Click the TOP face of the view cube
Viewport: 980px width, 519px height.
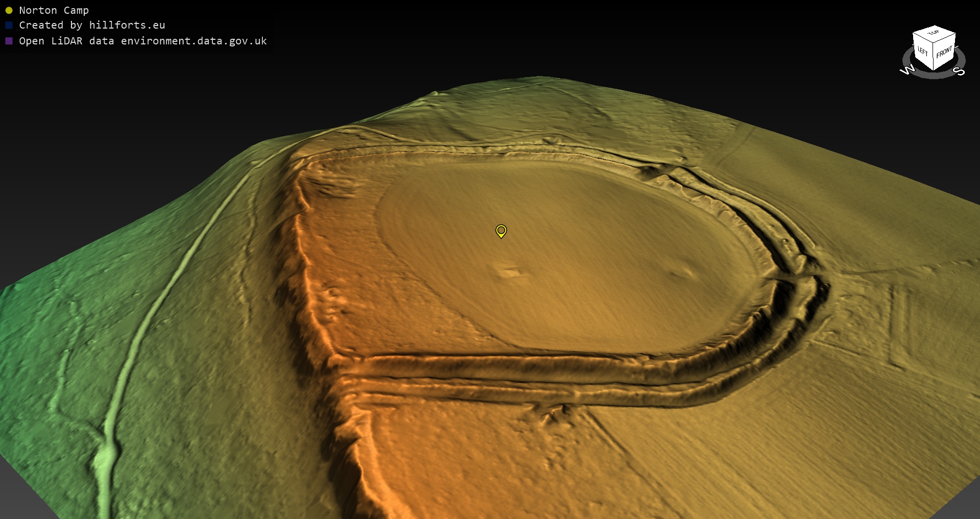point(934,33)
